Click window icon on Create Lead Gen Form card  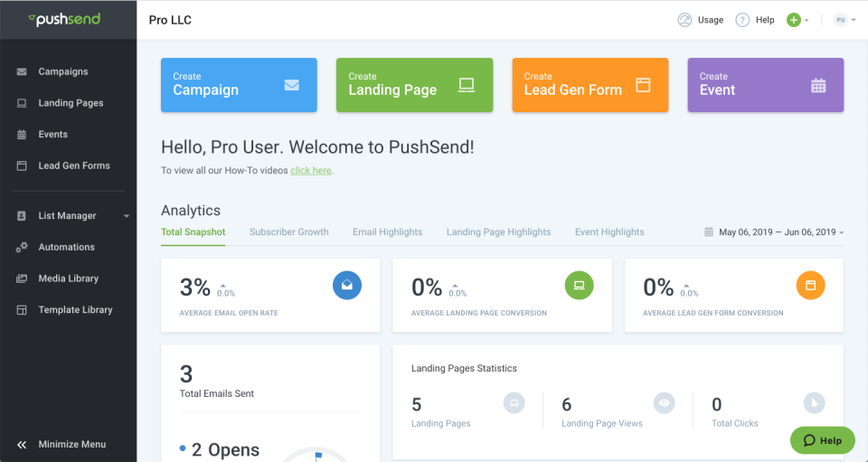pos(643,85)
